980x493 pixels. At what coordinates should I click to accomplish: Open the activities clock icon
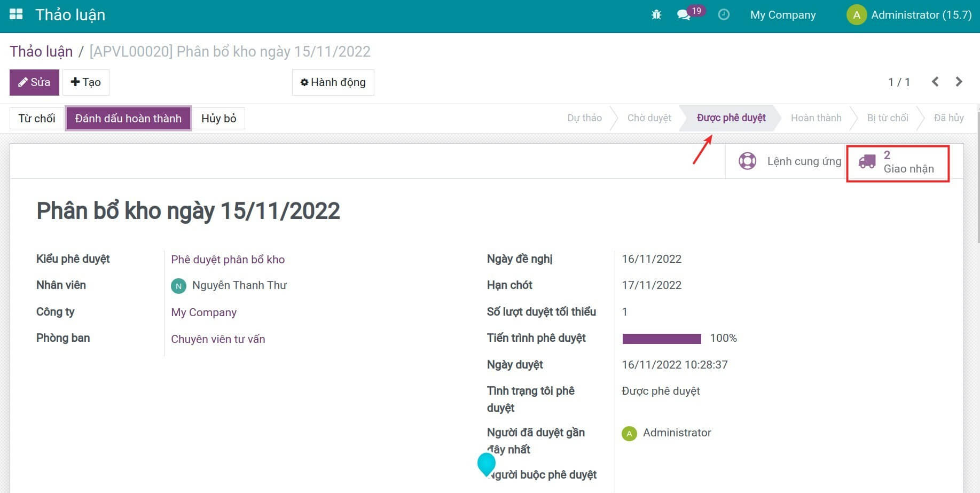(724, 15)
